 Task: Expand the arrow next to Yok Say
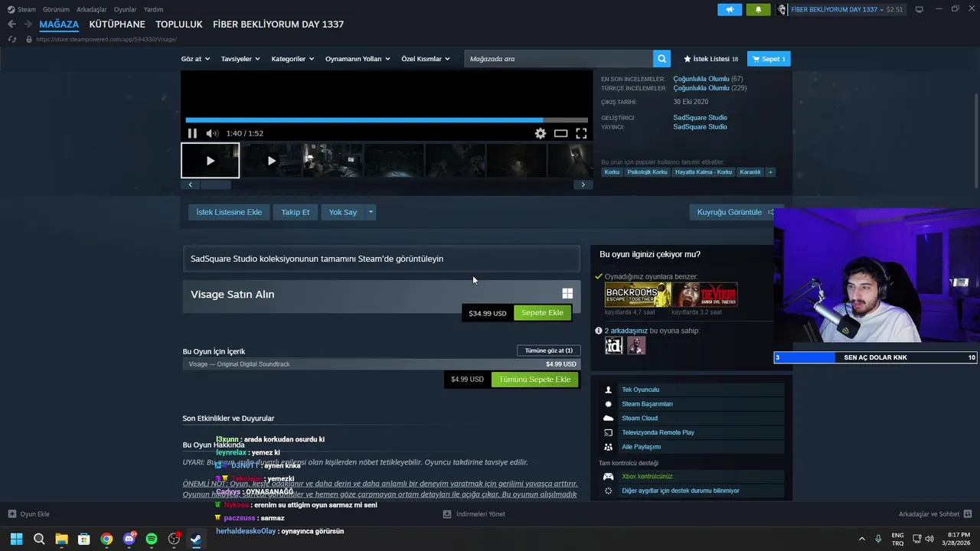tap(371, 212)
